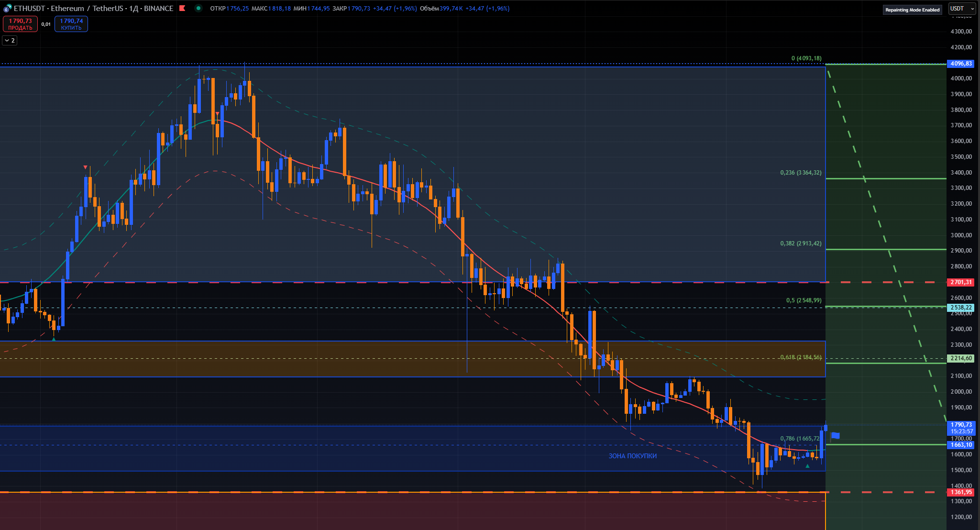Screen dimensions: 980x530
Task: Click the green up-triangle signal at the far-left low
Action: click(x=54, y=339)
